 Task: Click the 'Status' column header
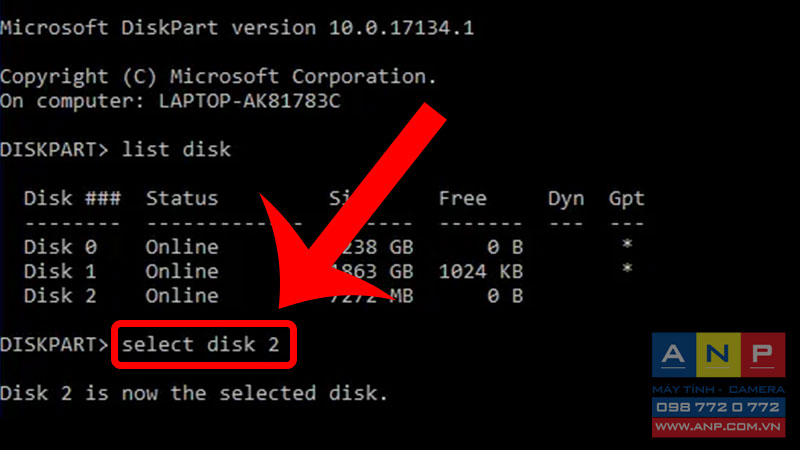coord(182,198)
